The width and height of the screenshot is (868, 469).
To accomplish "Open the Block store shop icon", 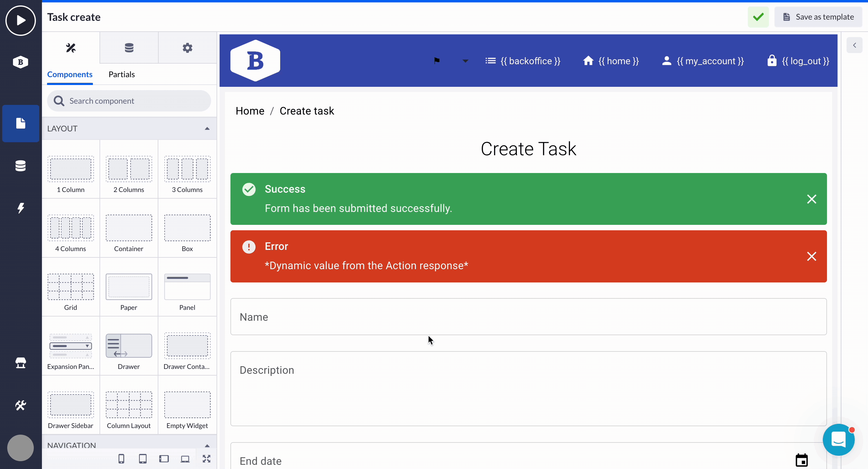I will click(x=21, y=363).
